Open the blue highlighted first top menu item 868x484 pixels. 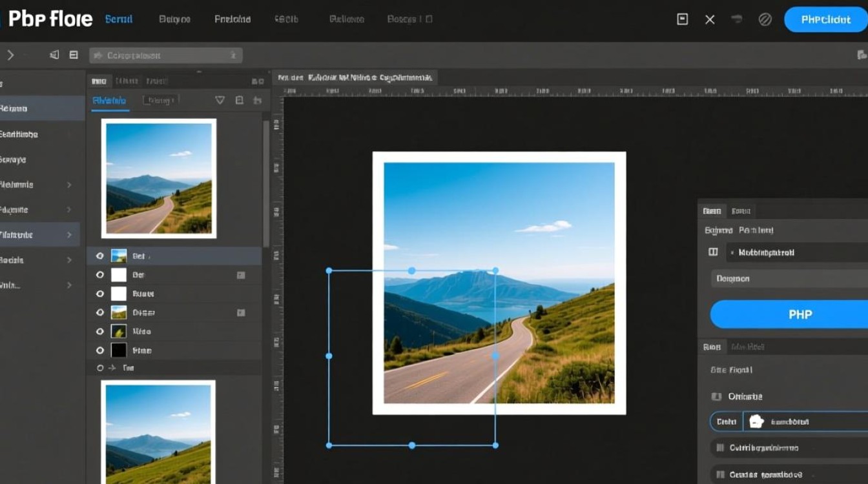tap(118, 19)
